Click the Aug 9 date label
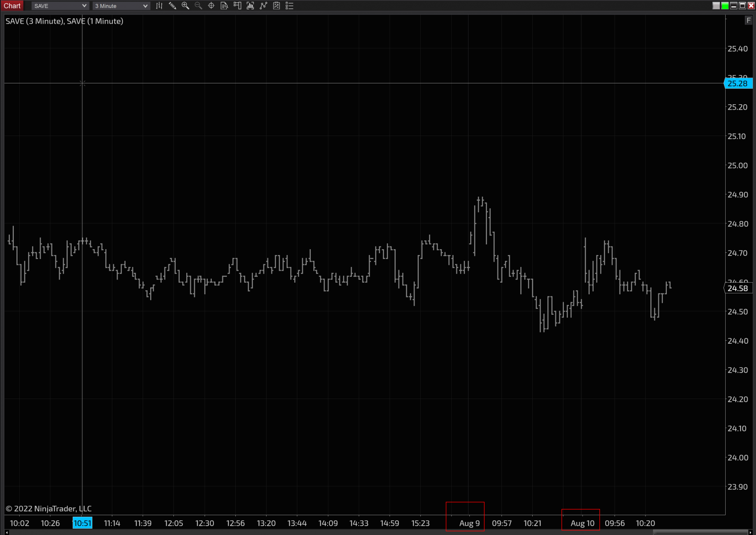756x535 pixels. tap(469, 523)
